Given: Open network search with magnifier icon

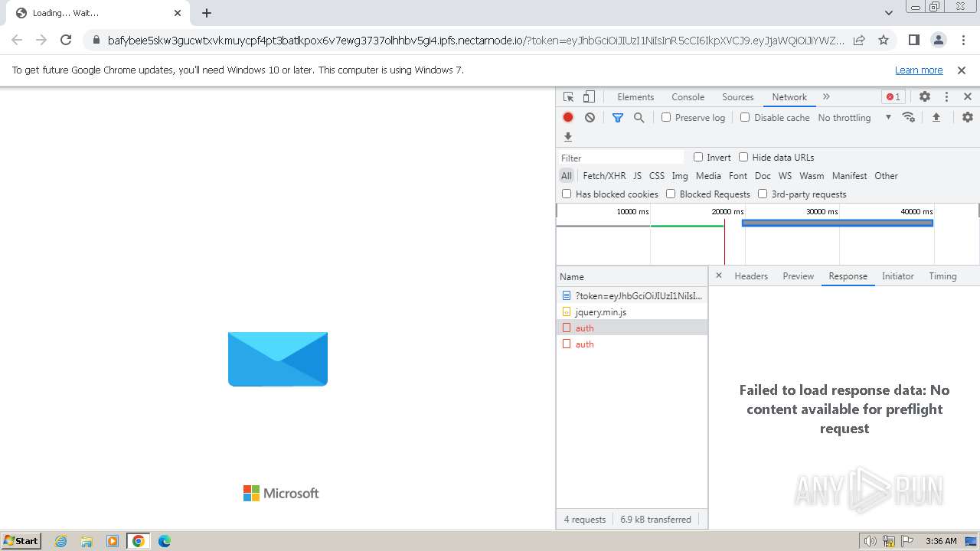Looking at the screenshot, I should (639, 117).
